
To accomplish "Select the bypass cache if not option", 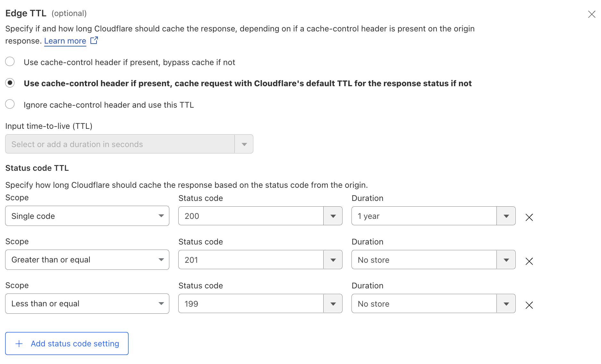I will tap(10, 62).
